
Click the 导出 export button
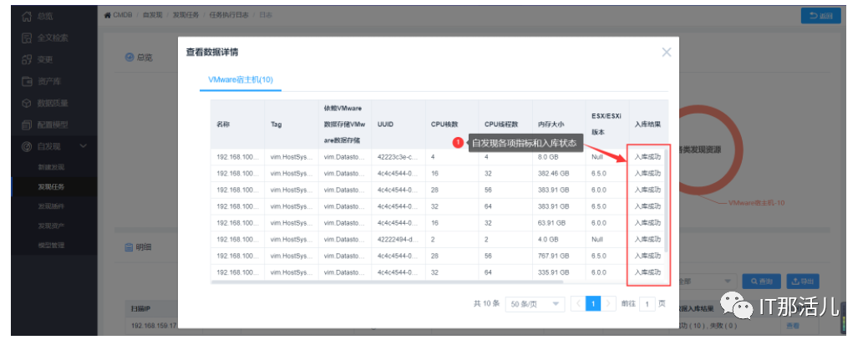(x=803, y=282)
